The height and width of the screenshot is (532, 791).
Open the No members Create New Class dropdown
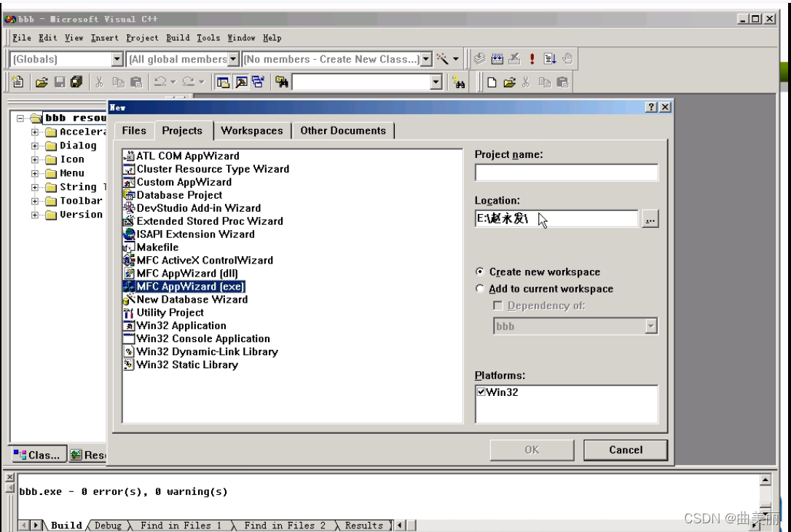426,59
